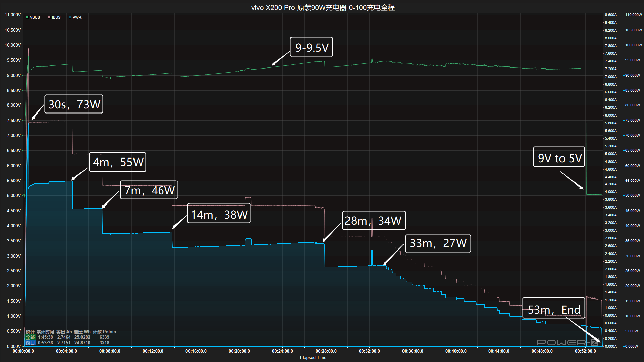Click the 00:16:00.0 time axis tick
The image size is (644, 362).
click(196, 351)
